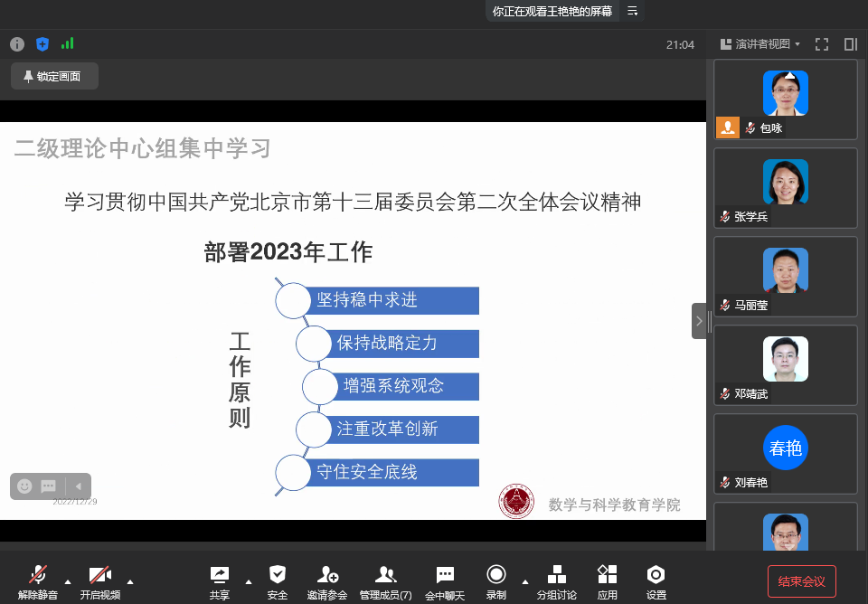Viewport: 868px width, 604px height.
Task: Open screen share options menu icon
Action: coord(632,11)
